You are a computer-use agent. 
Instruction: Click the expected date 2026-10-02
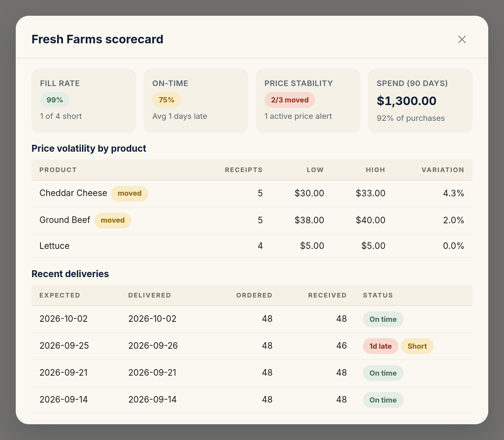tap(64, 319)
